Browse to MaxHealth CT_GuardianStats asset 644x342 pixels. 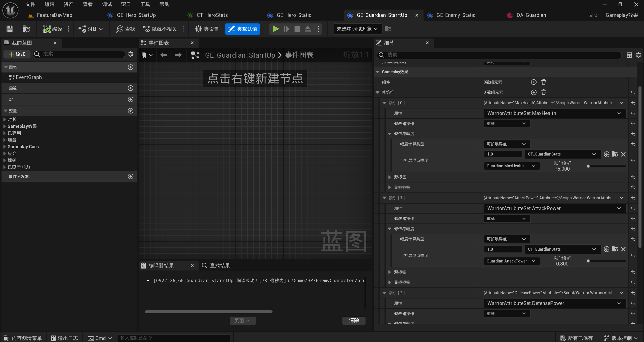coord(615,154)
